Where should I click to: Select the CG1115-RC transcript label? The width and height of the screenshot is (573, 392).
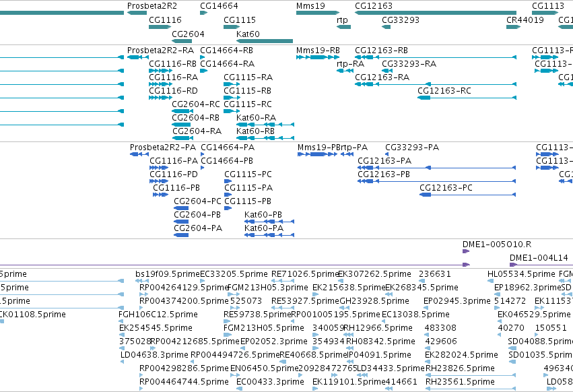(248, 104)
